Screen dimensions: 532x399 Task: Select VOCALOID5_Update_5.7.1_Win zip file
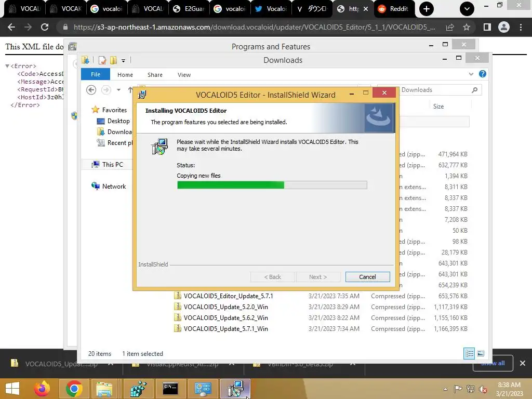coord(225,328)
